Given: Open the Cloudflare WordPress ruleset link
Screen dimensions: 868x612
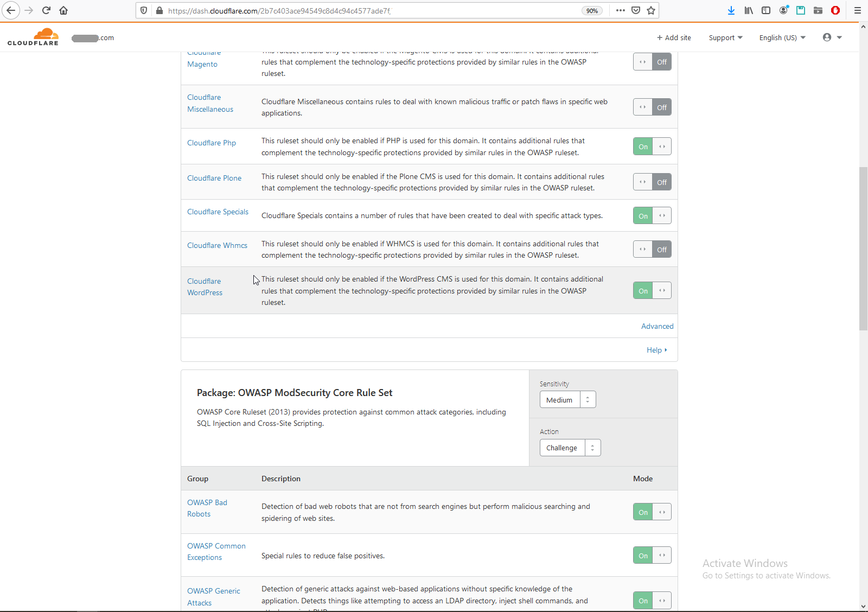Looking at the screenshot, I should [205, 286].
